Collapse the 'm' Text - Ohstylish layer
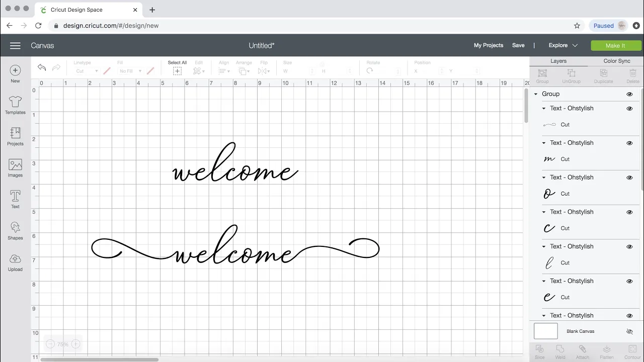Image resolution: width=644 pixels, height=362 pixels. pyautogui.click(x=544, y=143)
